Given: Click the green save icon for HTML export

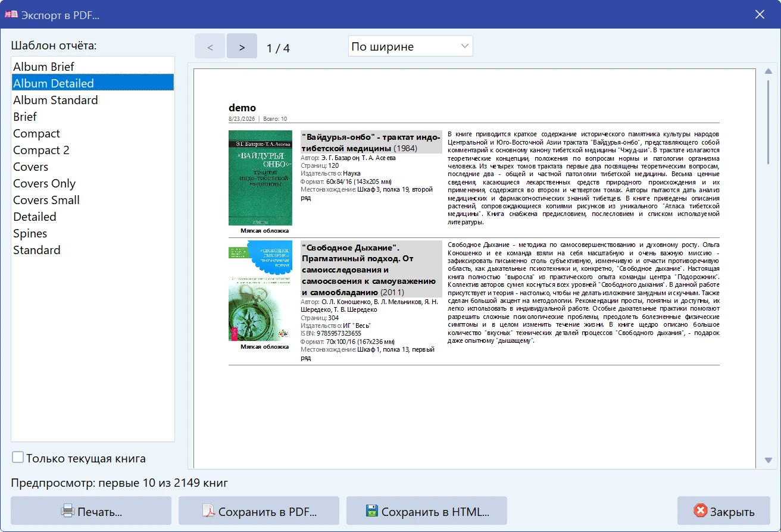Looking at the screenshot, I should [x=372, y=511].
